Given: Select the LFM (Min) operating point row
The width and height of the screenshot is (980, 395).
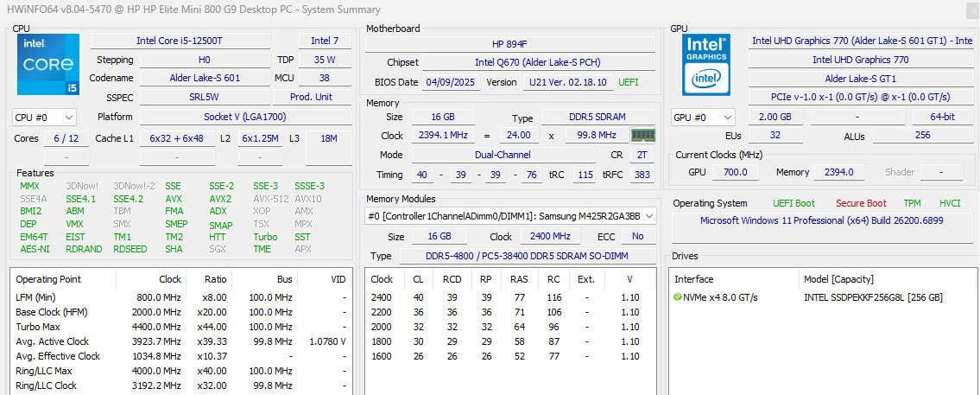Looking at the screenshot, I should pos(181,297).
